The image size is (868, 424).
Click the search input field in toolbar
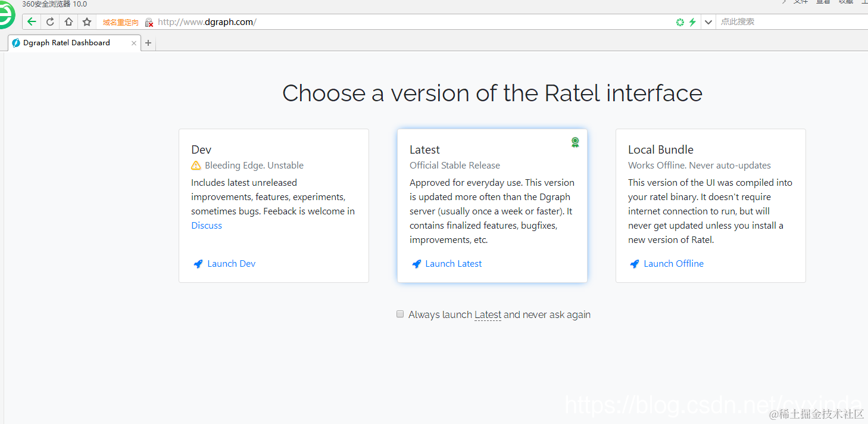(x=786, y=22)
